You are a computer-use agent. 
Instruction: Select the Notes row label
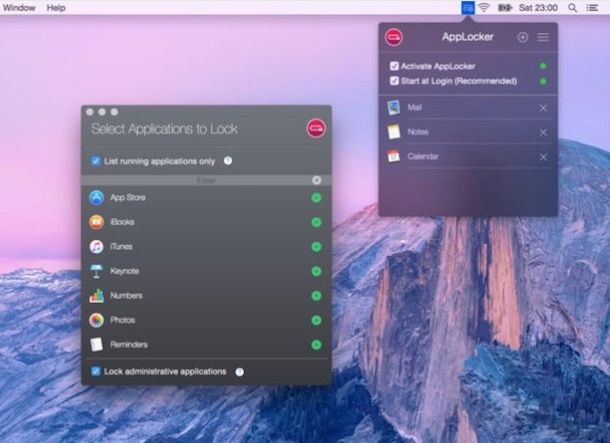pyautogui.click(x=418, y=132)
